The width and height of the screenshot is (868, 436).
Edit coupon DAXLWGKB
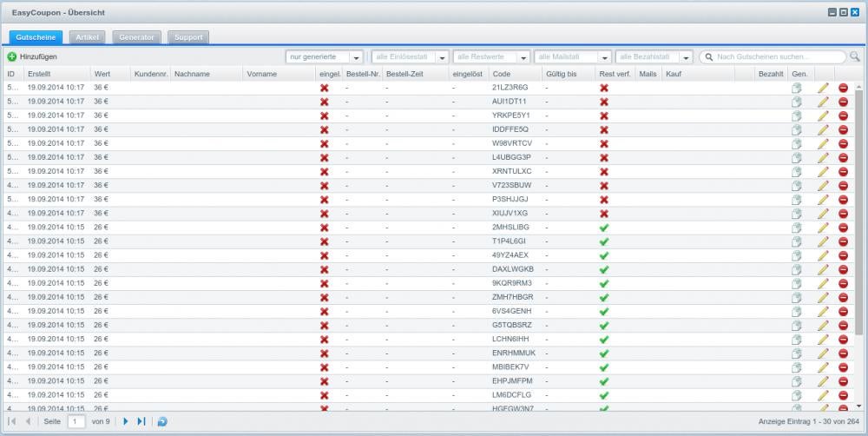pyautogui.click(x=823, y=269)
